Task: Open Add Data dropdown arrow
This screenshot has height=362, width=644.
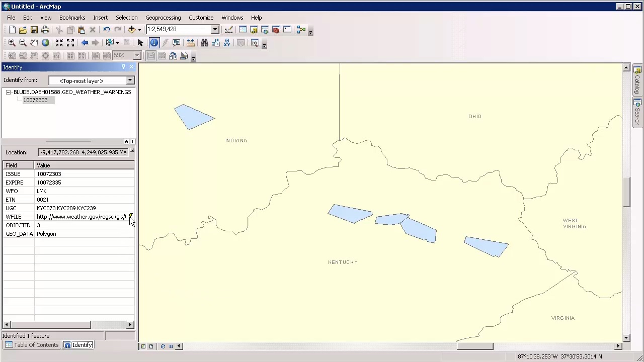Action: (139, 30)
